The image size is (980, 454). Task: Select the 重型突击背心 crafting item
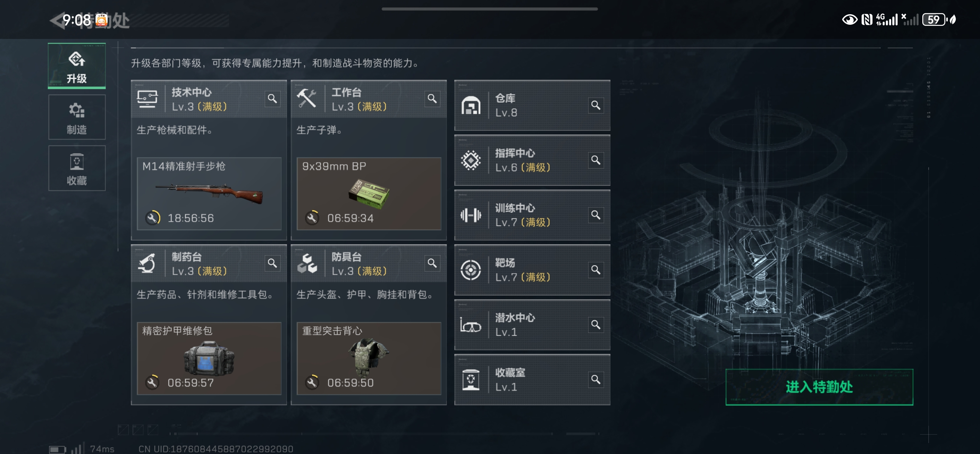click(x=369, y=358)
